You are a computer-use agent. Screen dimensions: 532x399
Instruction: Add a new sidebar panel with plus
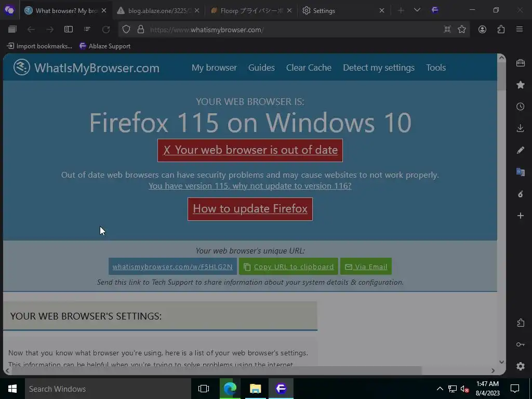(x=521, y=216)
